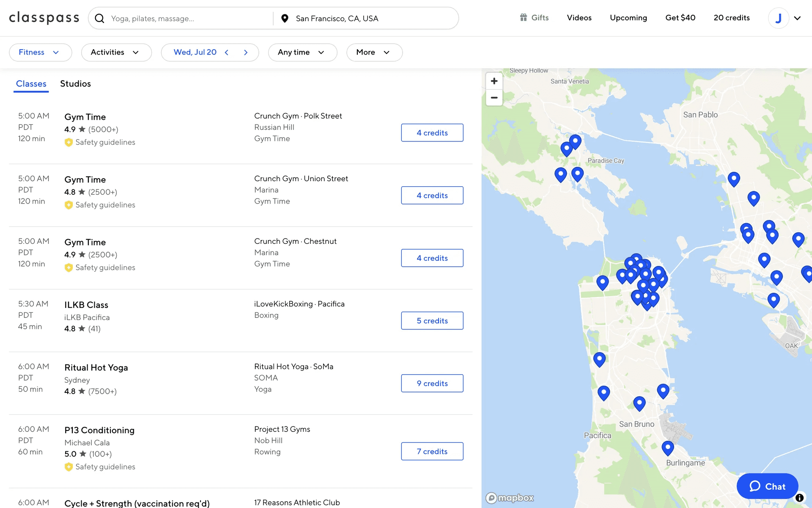Open the Gifts page via gift icon

point(524,17)
